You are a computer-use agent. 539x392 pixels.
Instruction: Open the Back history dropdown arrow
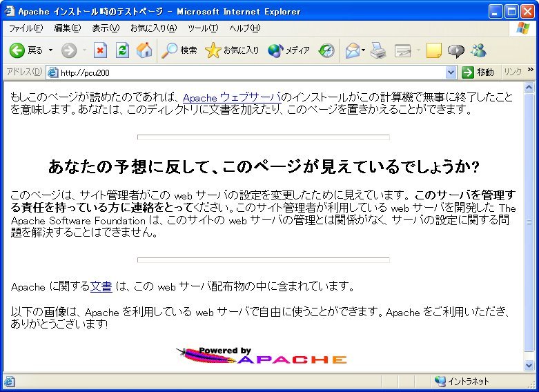coord(51,50)
